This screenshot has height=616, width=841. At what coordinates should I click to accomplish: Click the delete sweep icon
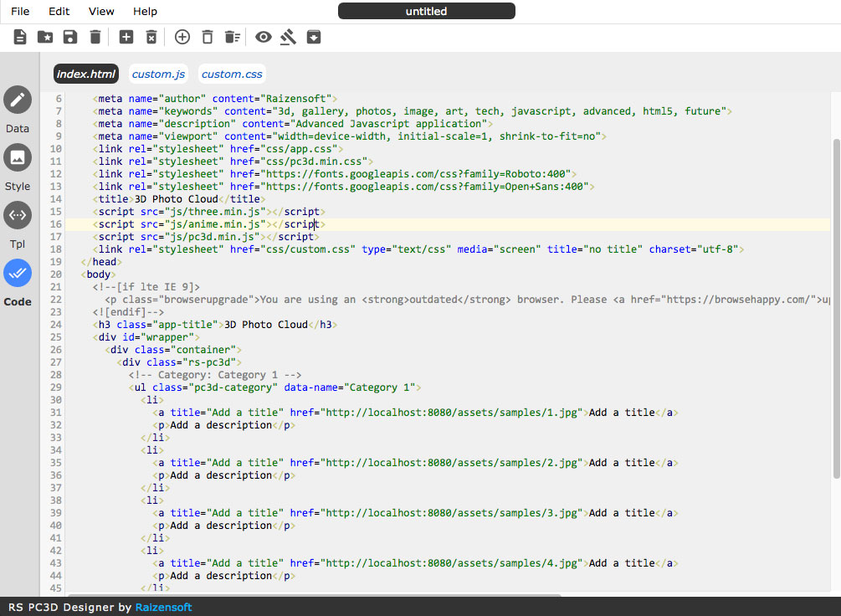[x=233, y=37]
